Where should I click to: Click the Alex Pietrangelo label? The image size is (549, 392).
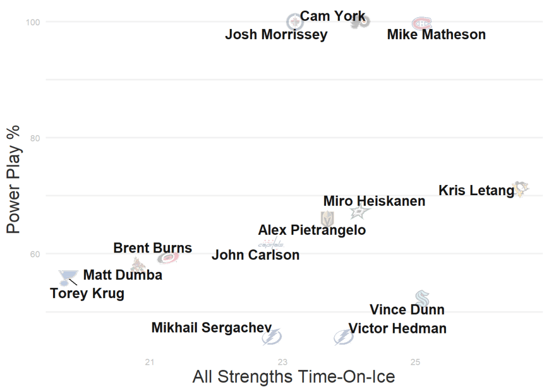(312, 230)
